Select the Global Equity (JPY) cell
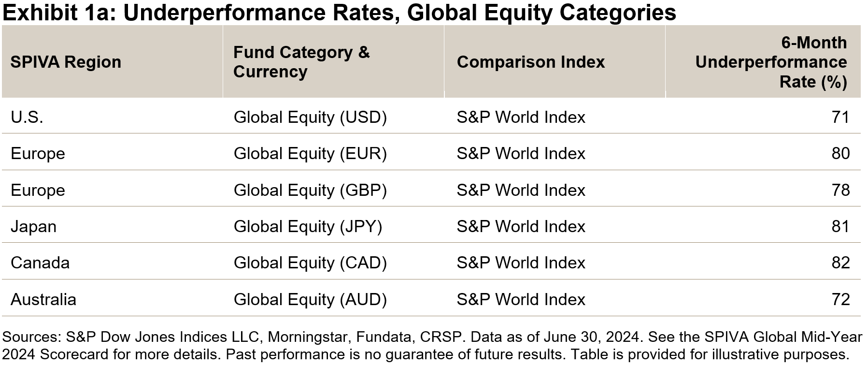 tap(308, 227)
